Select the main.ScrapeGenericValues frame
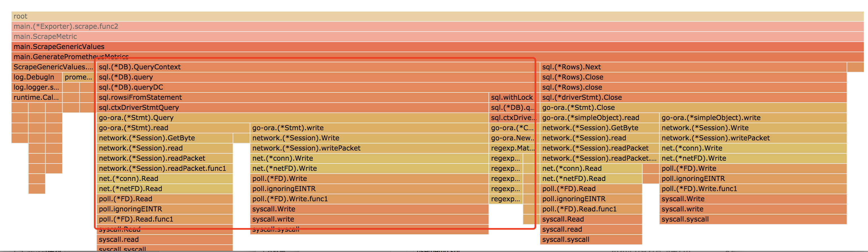 click(x=437, y=47)
